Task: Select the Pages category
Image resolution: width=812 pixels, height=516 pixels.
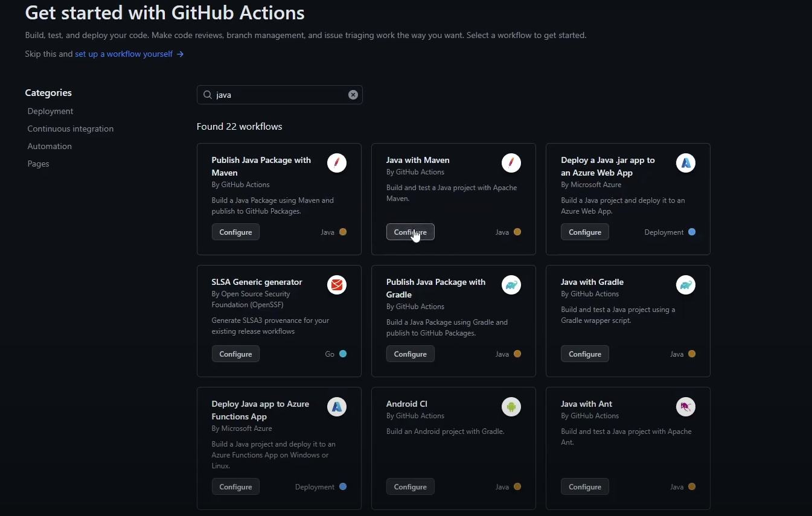Action: tap(38, 164)
